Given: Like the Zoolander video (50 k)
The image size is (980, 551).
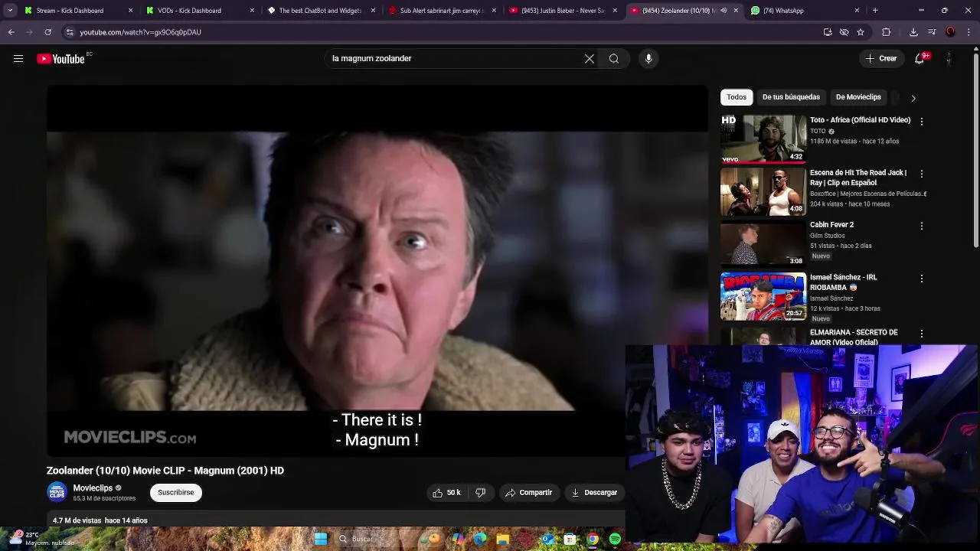Looking at the screenshot, I should point(448,493).
